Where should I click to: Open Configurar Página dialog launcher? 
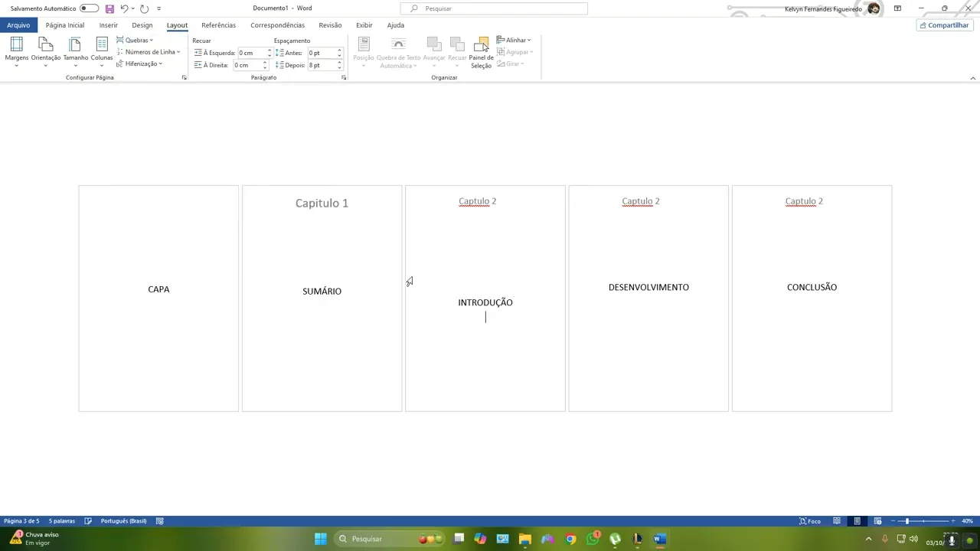[x=184, y=77]
